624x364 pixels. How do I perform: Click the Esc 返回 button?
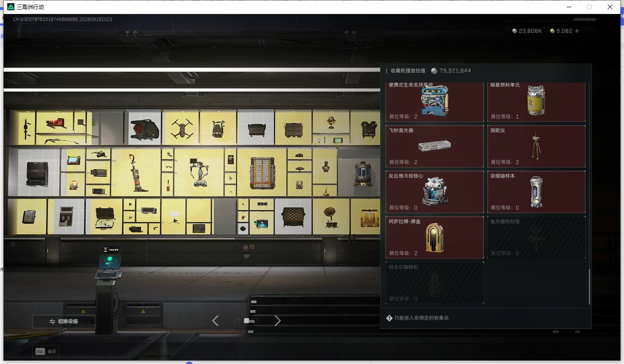click(46, 351)
